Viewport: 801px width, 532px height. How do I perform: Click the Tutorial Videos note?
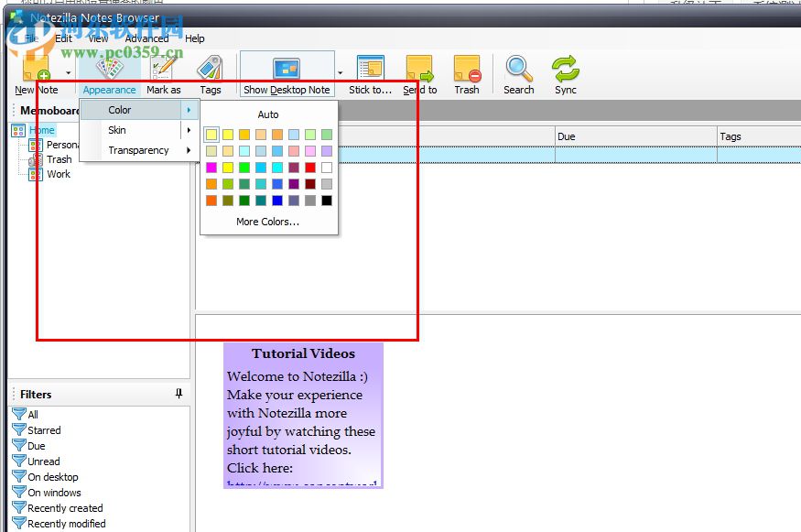[303, 416]
